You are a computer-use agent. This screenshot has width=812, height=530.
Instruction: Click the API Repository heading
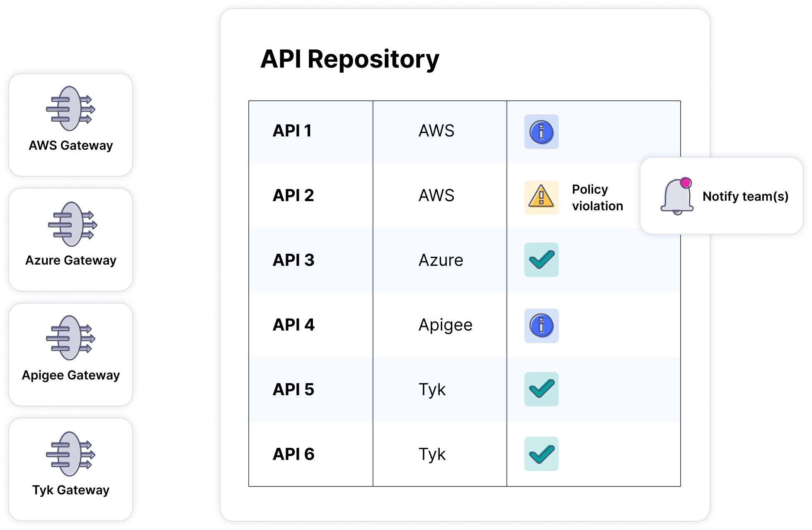tap(349, 59)
